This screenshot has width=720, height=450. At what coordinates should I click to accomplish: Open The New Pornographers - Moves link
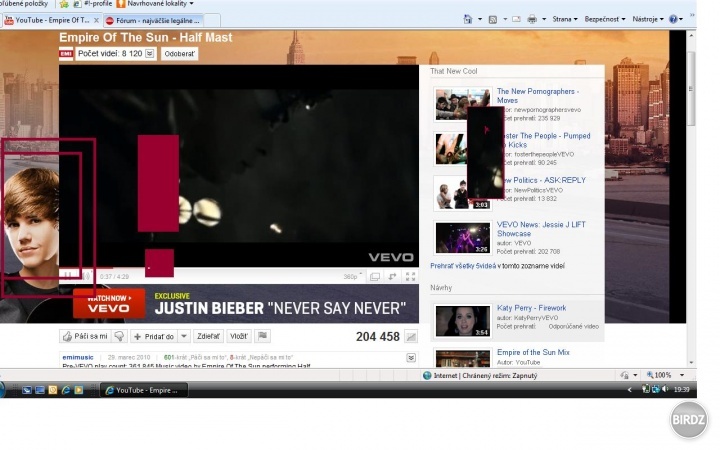click(538, 96)
